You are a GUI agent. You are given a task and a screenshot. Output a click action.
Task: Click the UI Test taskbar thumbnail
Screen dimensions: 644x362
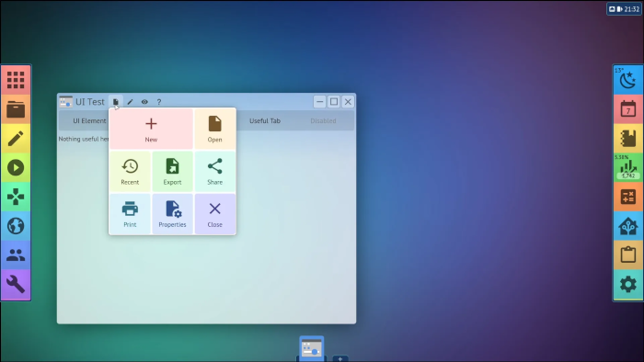point(311,348)
